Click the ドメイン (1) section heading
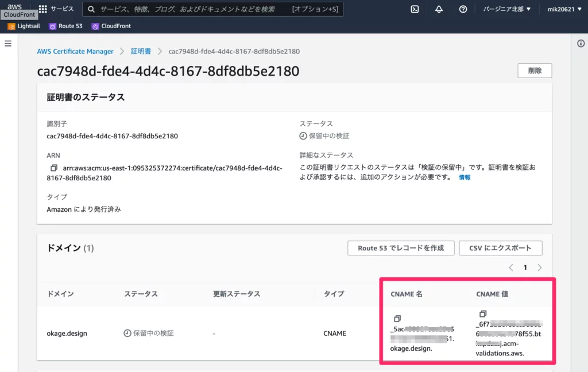This screenshot has height=372, width=588. click(x=70, y=248)
